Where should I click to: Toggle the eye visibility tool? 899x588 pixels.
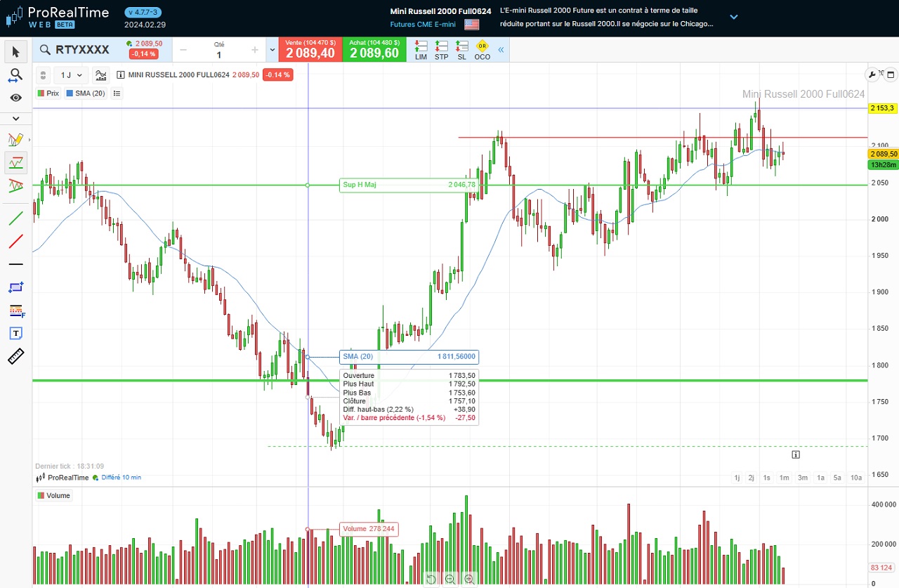[x=15, y=98]
